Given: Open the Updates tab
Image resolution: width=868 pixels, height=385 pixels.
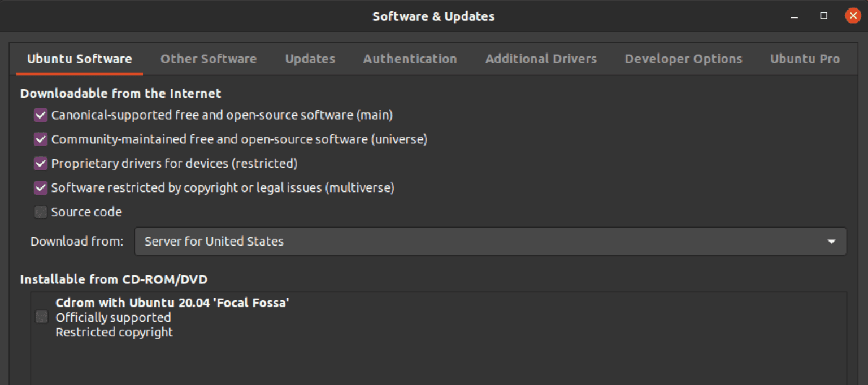Looking at the screenshot, I should (x=310, y=59).
